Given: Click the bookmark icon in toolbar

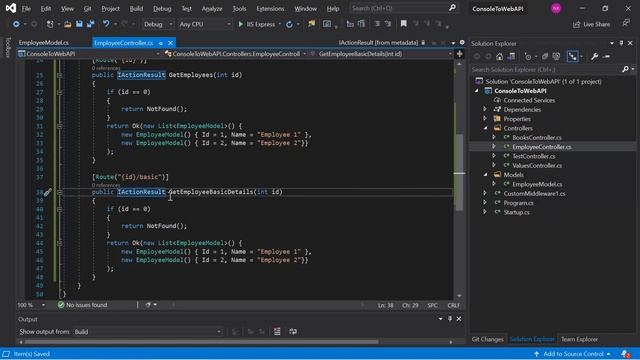Looking at the screenshot, I should tap(404, 24).
